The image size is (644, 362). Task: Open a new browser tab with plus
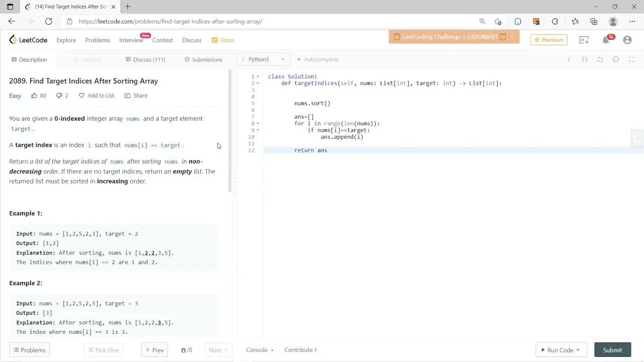coord(128,7)
